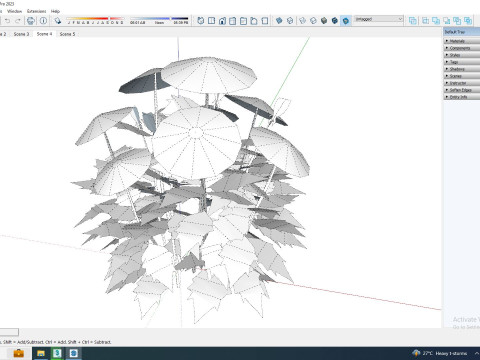
Task: Expand the Tags panel
Action: point(462,62)
